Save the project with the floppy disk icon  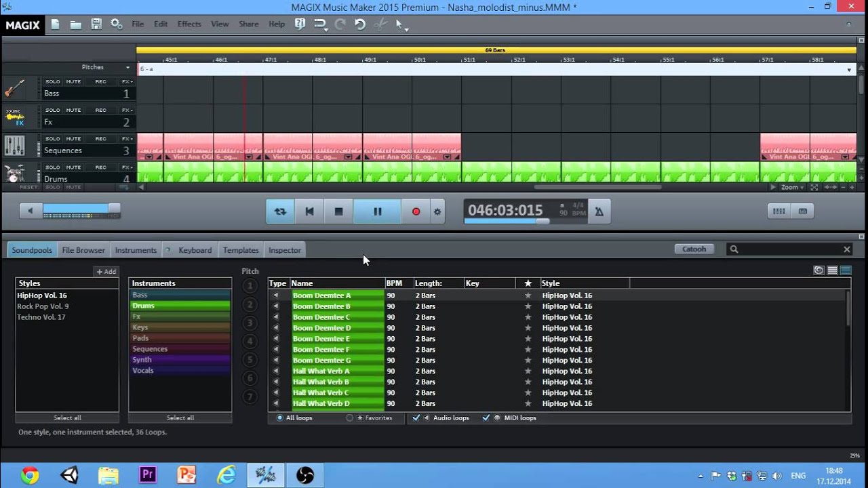click(x=96, y=24)
